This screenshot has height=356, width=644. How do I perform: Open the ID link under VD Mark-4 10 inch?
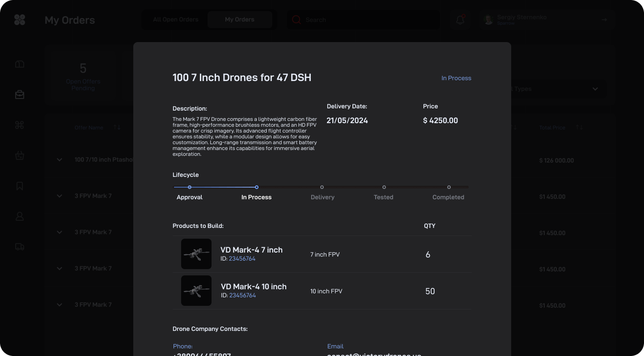coord(242,296)
